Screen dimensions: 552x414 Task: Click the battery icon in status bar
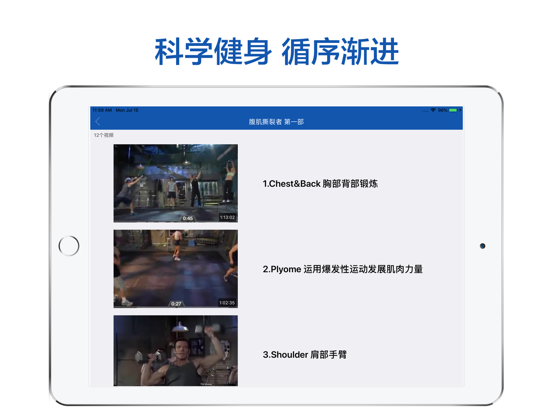(453, 110)
